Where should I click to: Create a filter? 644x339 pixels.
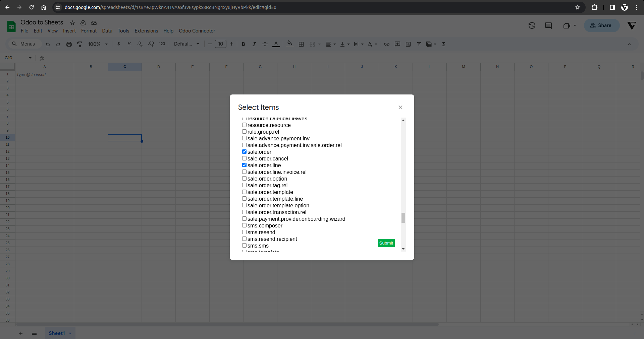coord(419,44)
